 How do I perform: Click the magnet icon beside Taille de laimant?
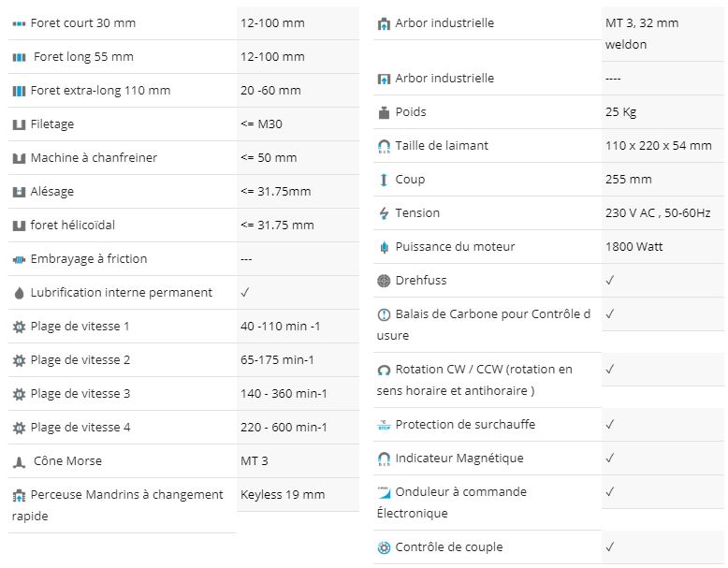coord(384,147)
